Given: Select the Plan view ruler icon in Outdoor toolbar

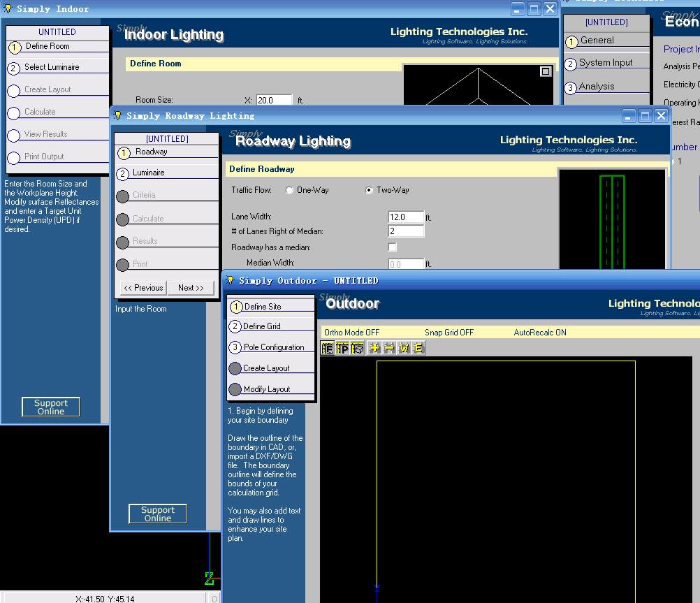Looking at the screenshot, I should coord(342,349).
